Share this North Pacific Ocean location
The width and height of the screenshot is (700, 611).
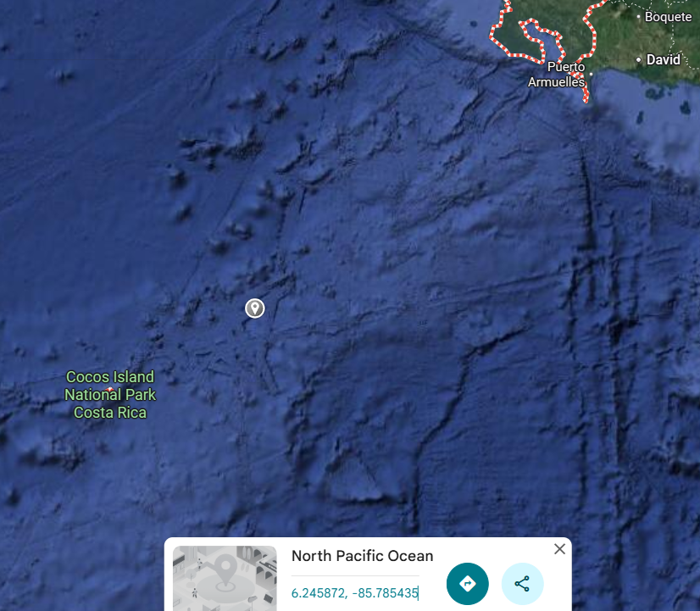(522, 583)
